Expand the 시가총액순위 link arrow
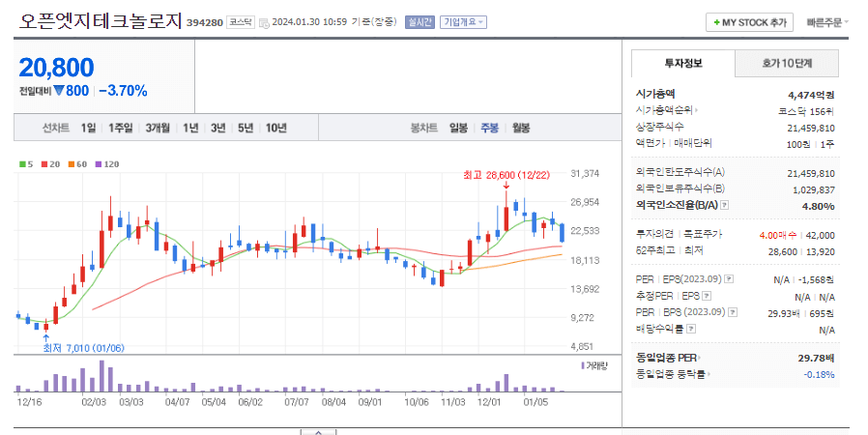 point(696,110)
